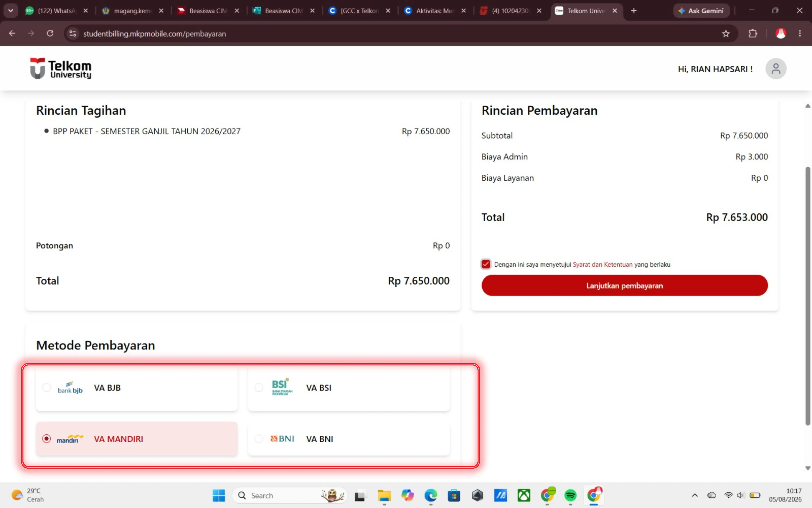Switch to the magang.kem tab

(133, 11)
